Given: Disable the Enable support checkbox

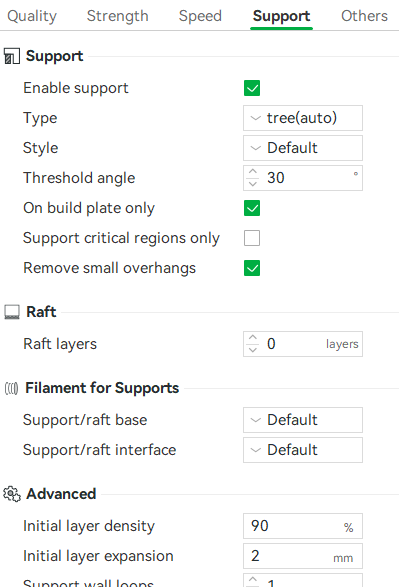Looking at the screenshot, I should coord(252,88).
